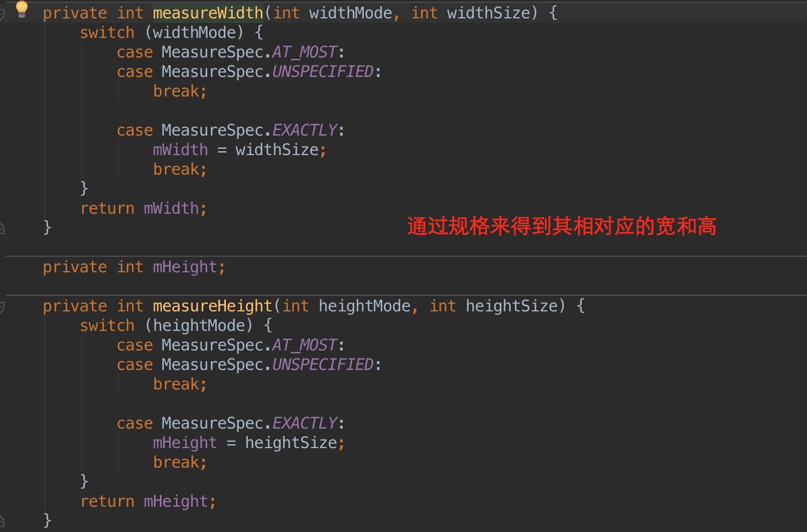Place cursor on measureHeight method name
Screen dimensions: 807x532
pos(213,306)
